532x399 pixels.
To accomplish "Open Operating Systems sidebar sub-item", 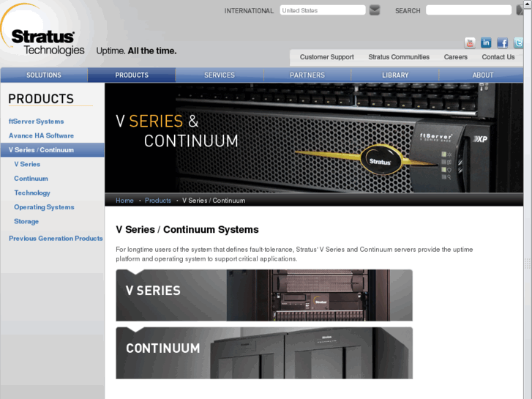I will coord(44,207).
